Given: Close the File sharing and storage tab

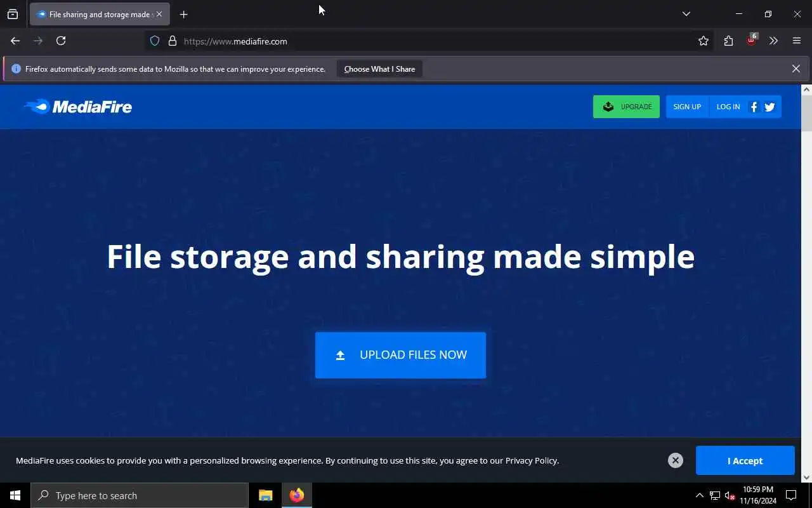Looking at the screenshot, I should (159, 14).
